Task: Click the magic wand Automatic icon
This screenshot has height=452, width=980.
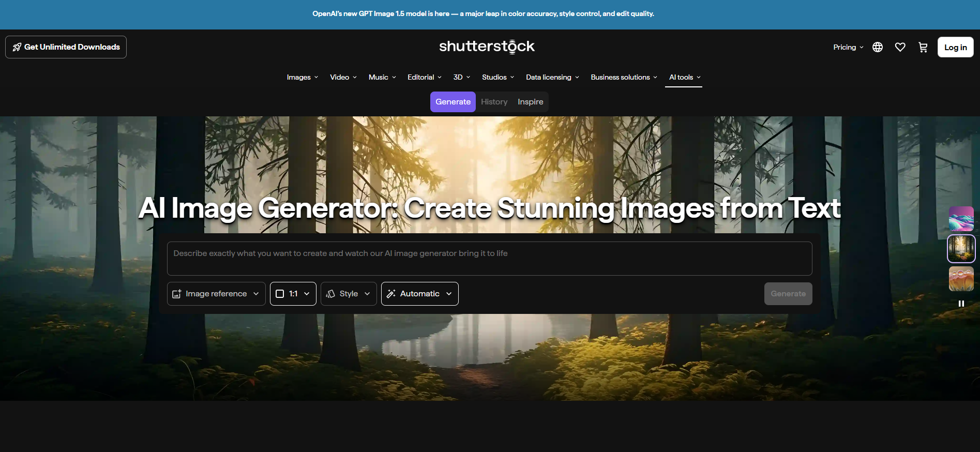Action: [x=391, y=294]
